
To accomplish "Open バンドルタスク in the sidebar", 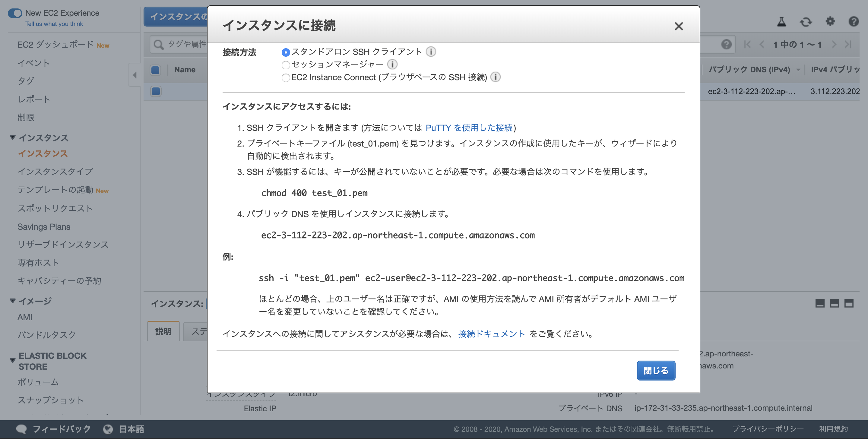I will pos(46,335).
